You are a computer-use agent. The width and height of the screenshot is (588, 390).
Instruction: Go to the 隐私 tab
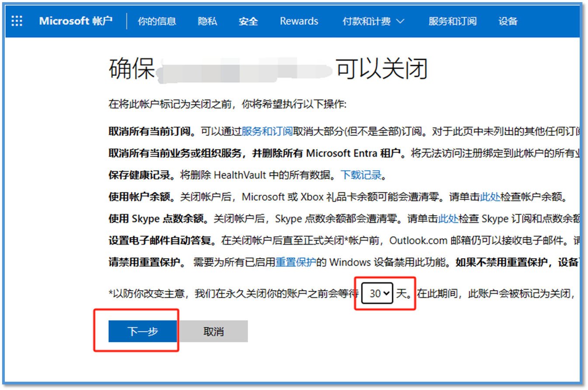207,21
